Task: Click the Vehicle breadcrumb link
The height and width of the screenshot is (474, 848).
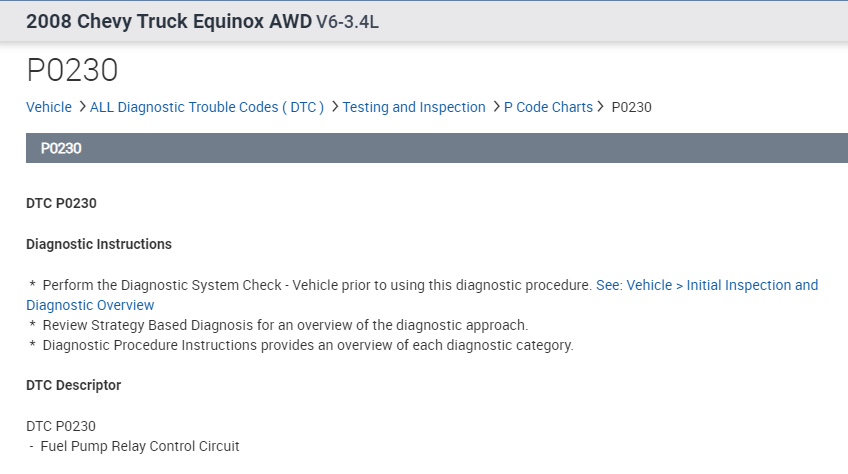Action: 48,107
